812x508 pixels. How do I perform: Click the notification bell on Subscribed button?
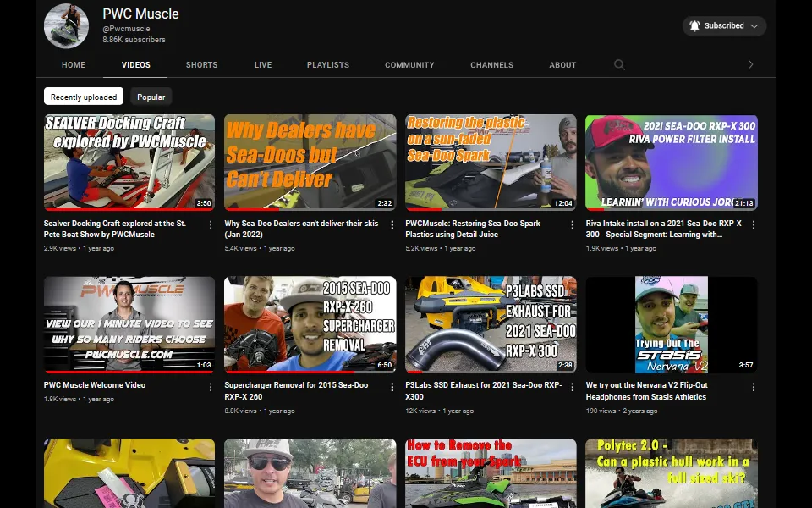point(695,25)
